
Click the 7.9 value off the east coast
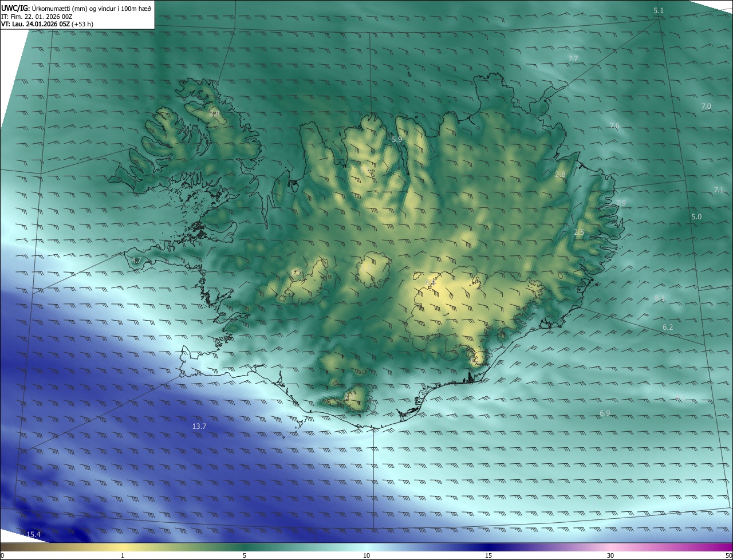pyautogui.click(x=621, y=203)
